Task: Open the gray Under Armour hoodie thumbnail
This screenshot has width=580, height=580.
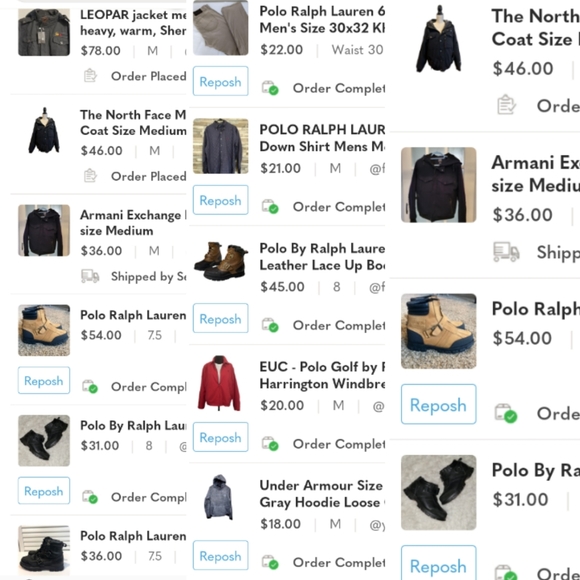Action: (x=219, y=497)
